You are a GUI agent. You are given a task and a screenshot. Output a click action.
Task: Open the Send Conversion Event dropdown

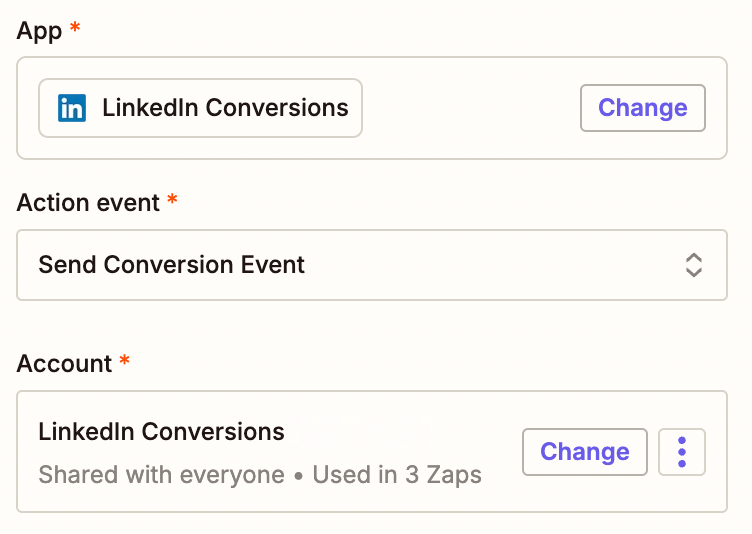371,265
